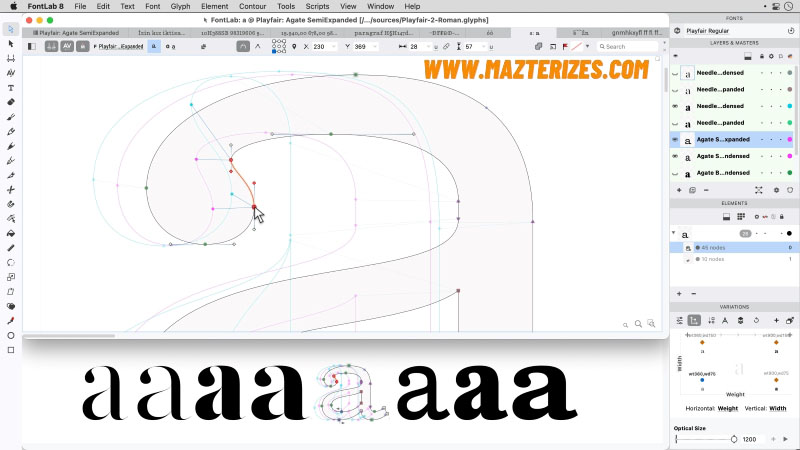Screen dimensions: 800x450
Task: Select the black Element pointer tool
Action: tap(11, 44)
